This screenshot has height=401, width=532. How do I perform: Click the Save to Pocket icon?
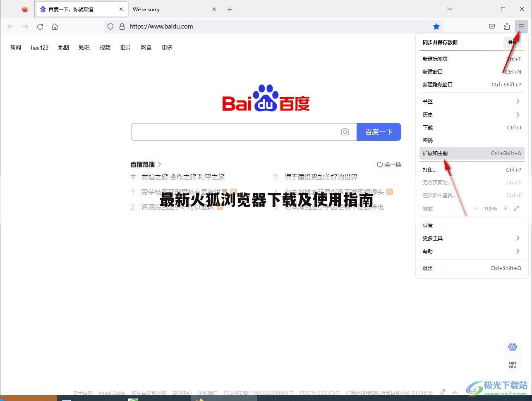[x=492, y=26]
